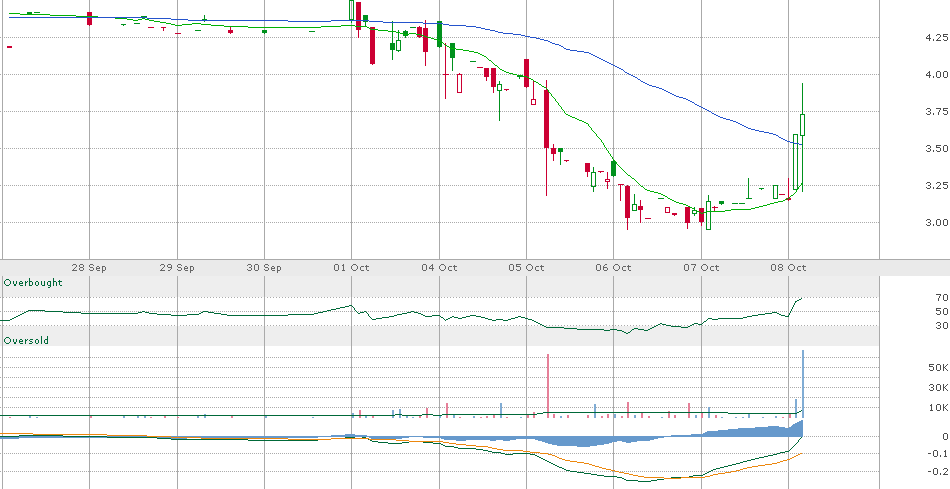Click the MACD -0.1 axis value
The image size is (950, 489).
[939, 454]
